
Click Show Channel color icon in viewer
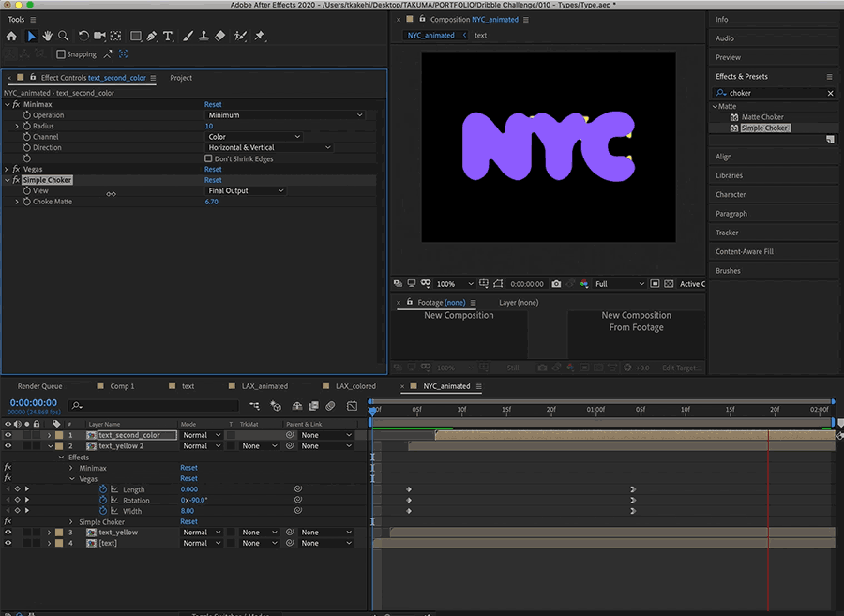pyautogui.click(x=584, y=283)
